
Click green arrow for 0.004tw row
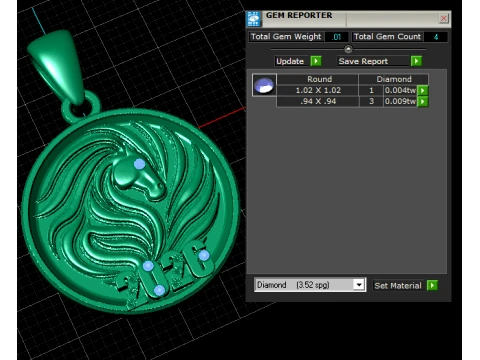point(423,90)
